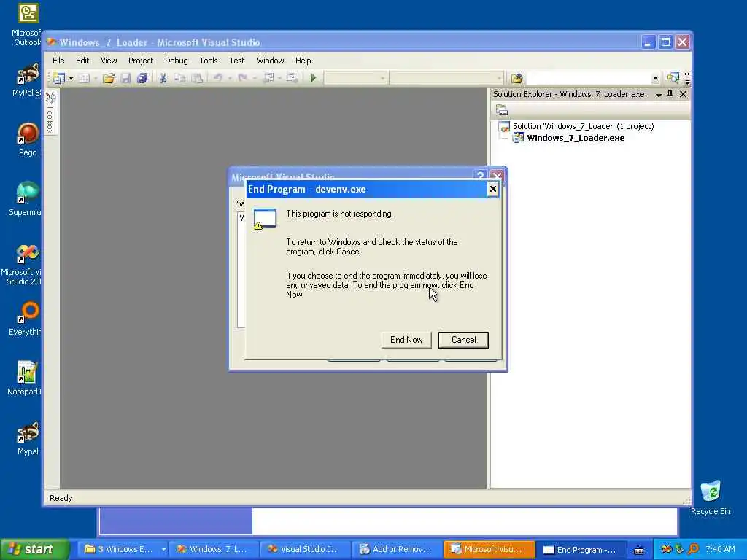Viewport: 747px width, 560px height.
Task: Click the Cut scissors icon
Action: pyautogui.click(x=163, y=78)
